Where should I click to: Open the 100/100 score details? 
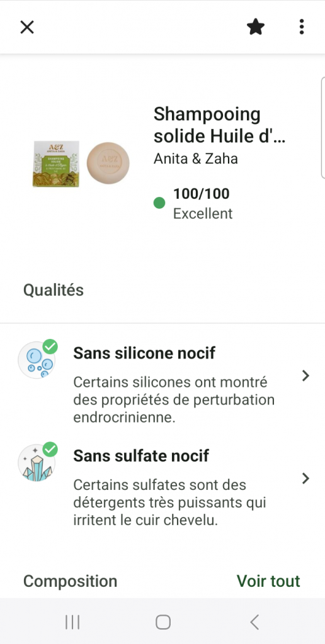point(201,194)
